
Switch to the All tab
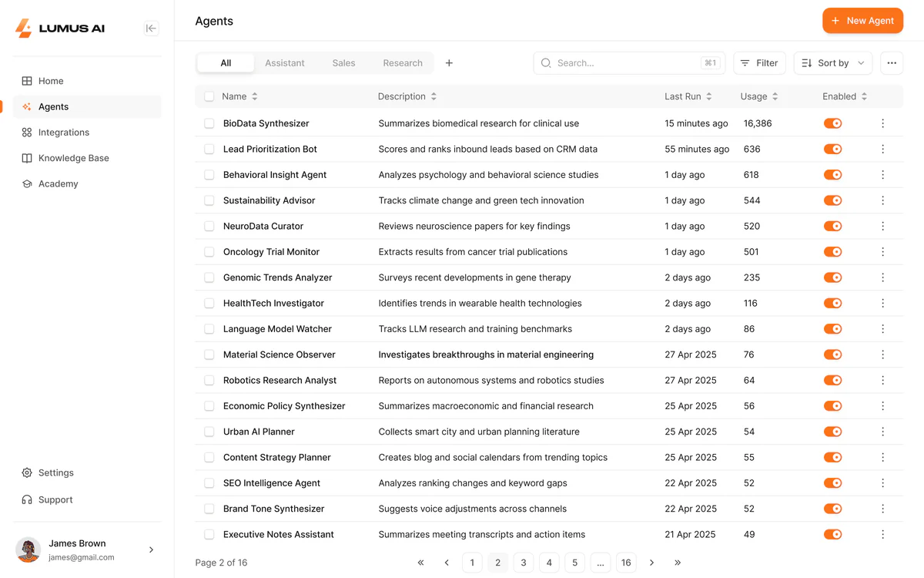[226, 63]
